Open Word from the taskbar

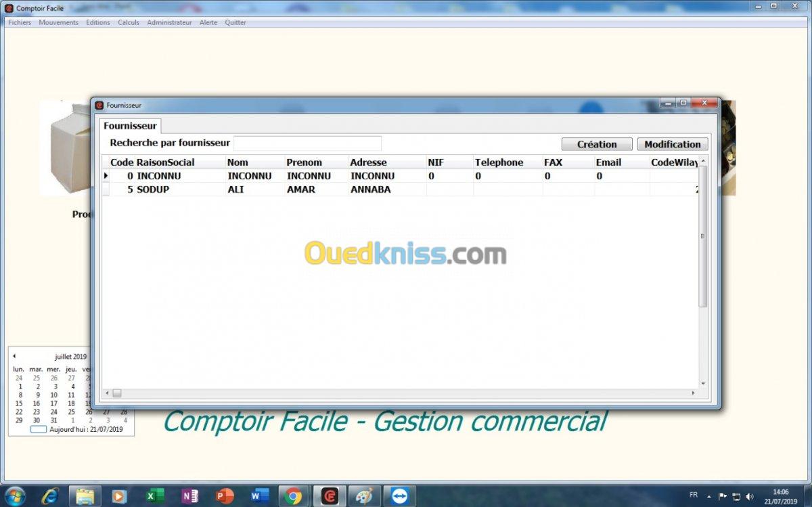pyautogui.click(x=259, y=496)
